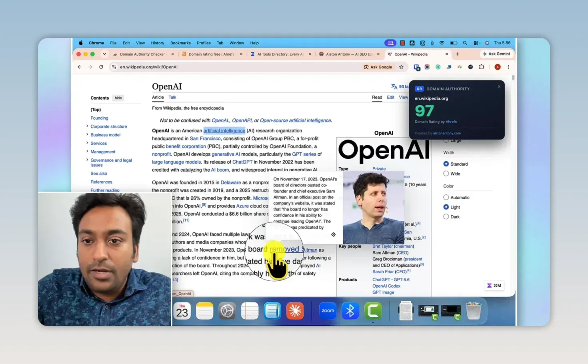Click the browser Back arrow

(x=80, y=67)
